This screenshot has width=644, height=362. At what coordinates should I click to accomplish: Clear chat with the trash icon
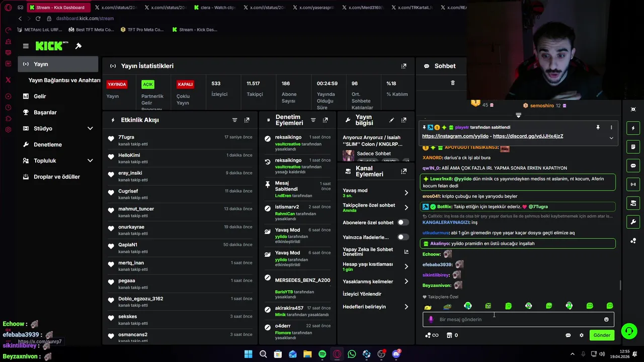tap(452, 83)
